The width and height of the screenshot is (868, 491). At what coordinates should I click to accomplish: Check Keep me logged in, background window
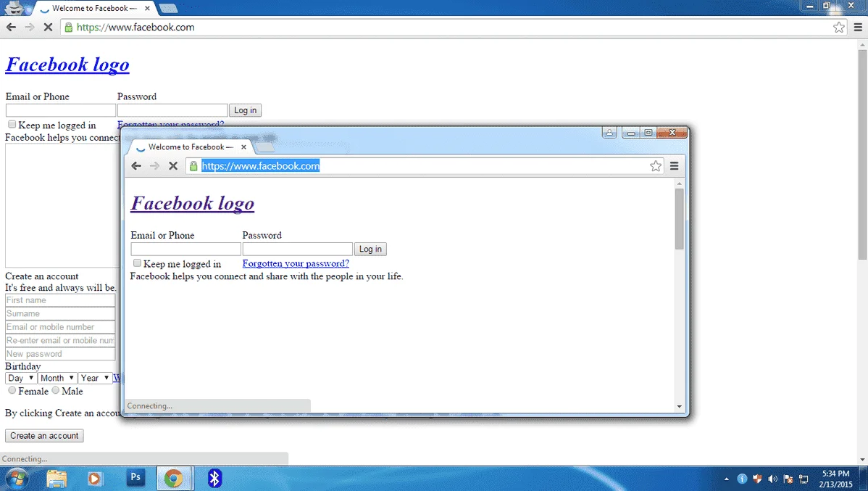pyautogui.click(x=12, y=124)
